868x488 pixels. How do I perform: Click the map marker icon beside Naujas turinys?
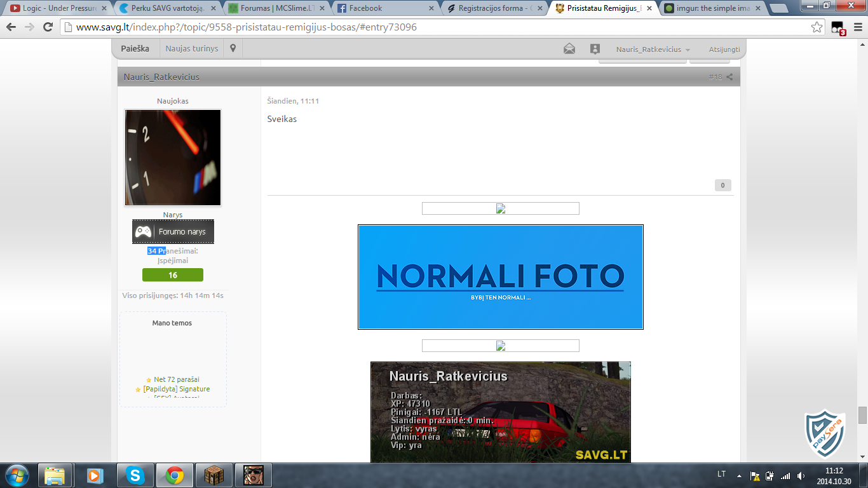233,48
